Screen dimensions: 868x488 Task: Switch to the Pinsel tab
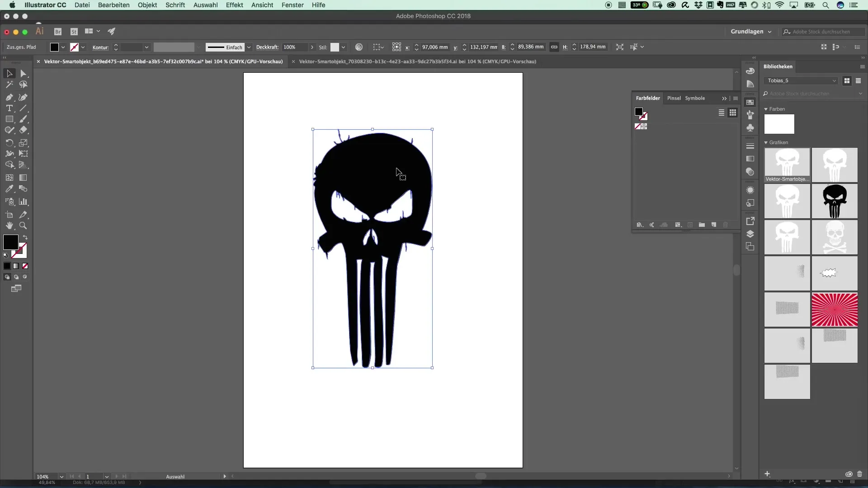pyautogui.click(x=674, y=98)
